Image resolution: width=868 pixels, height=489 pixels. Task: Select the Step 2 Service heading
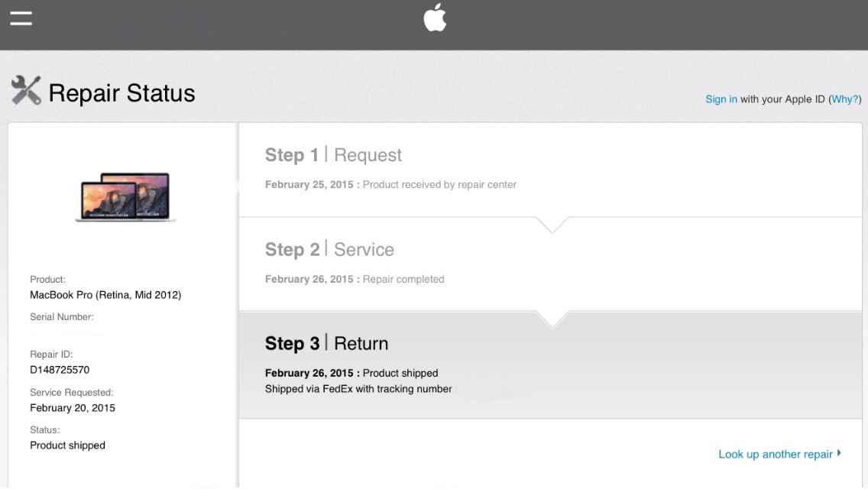point(329,249)
